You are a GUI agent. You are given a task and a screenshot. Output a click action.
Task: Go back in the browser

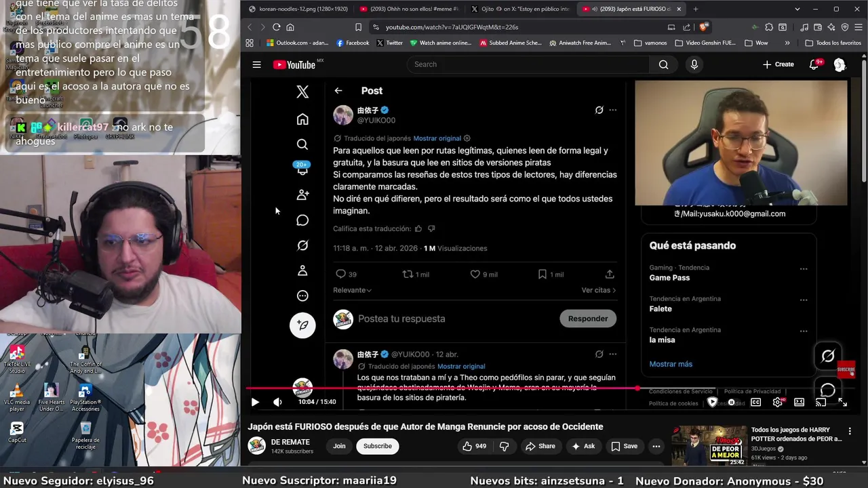click(x=250, y=27)
